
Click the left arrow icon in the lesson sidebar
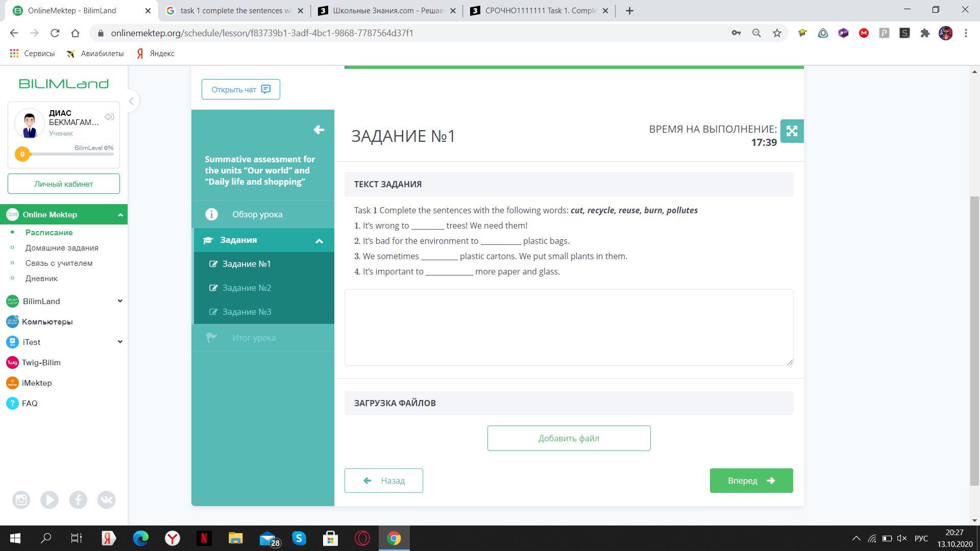[x=318, y=130]
